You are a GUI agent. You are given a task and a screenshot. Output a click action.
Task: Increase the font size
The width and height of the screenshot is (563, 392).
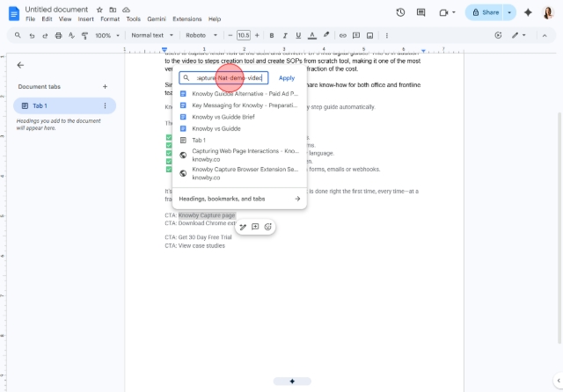[x=257, y=35]
